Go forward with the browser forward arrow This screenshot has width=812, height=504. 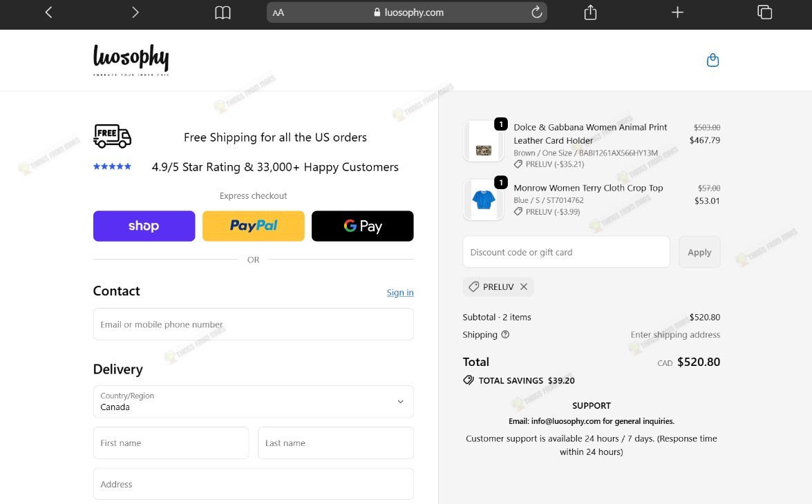point(135,12)
